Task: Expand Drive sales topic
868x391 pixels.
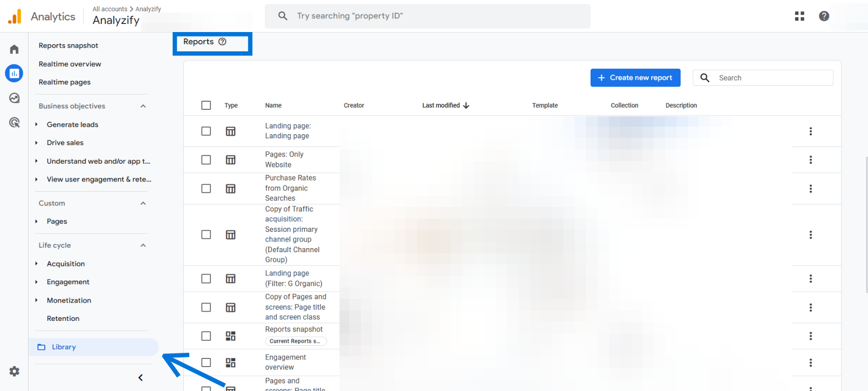Action: coord(36,143)
